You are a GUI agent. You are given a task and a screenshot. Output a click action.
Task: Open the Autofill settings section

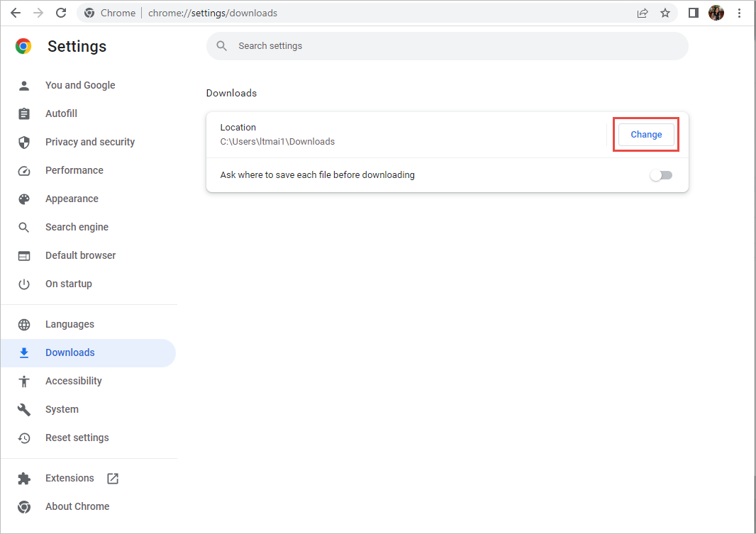coord(61,113)
